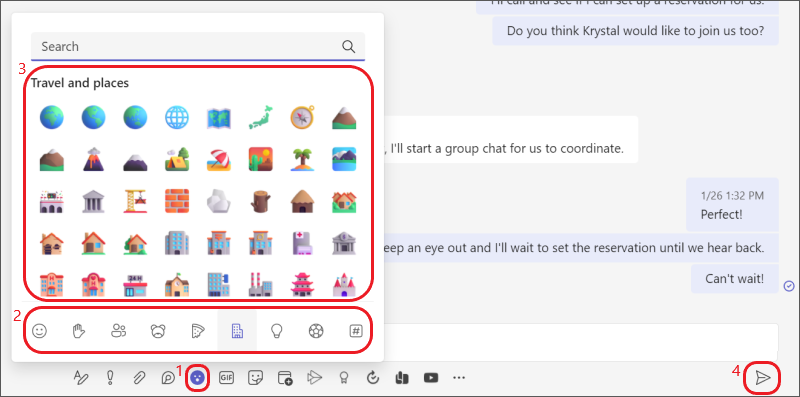Insert the globe with meridians emoji
800x397 pixels.
(x=177, y=118)
